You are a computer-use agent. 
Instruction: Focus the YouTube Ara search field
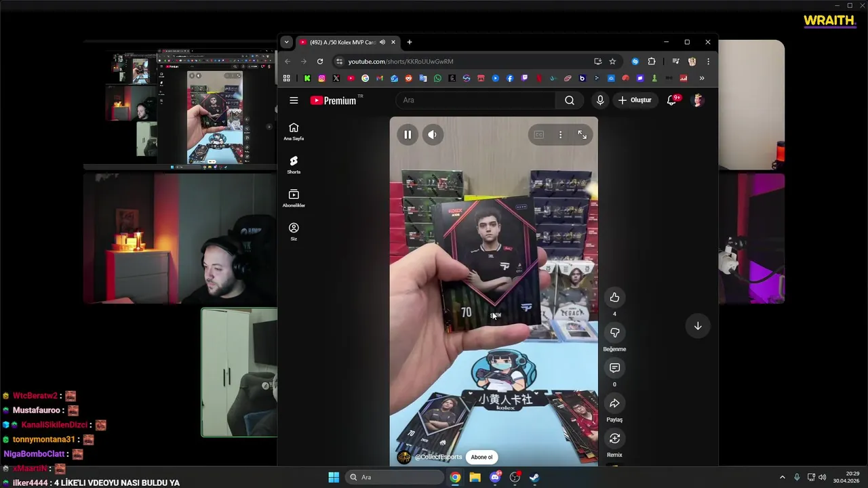[475, 100]
